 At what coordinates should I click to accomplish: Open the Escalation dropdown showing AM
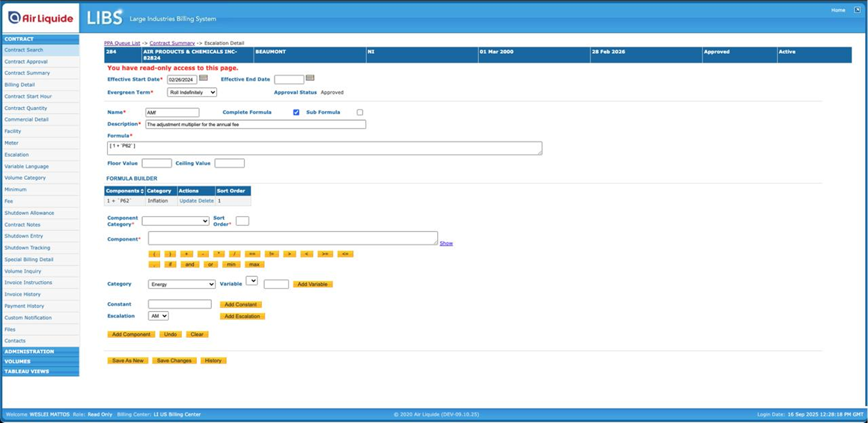tap(158, 316)
